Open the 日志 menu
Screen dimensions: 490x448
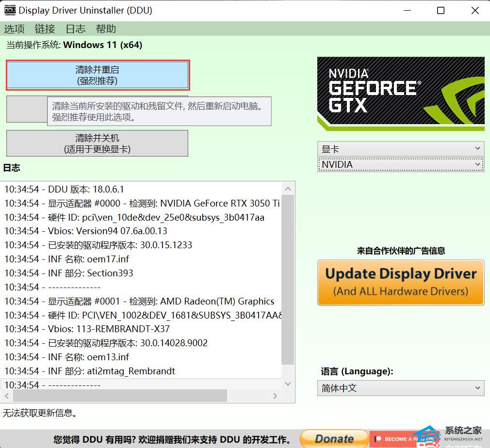coord(75,29)
